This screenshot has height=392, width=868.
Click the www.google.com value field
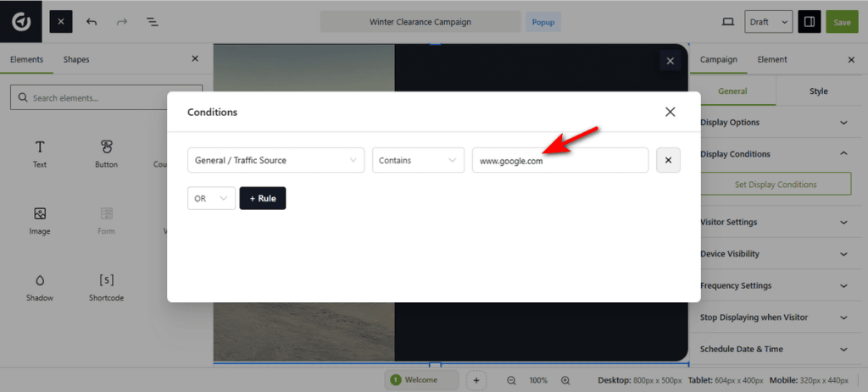tap(560, 160)
